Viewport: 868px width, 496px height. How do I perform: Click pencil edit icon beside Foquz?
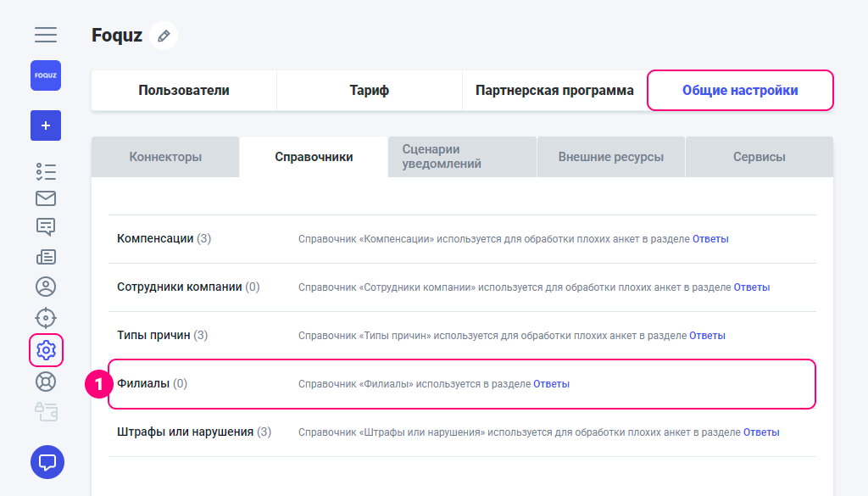click(x=164, y=36)
